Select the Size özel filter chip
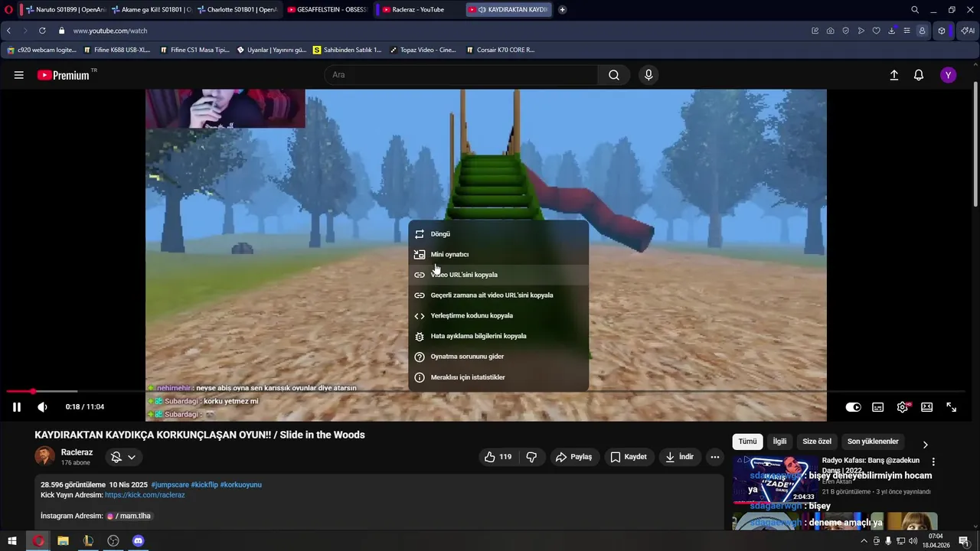Image resolution: width=980 pixels, height=551 pixels. pos(817,442)
